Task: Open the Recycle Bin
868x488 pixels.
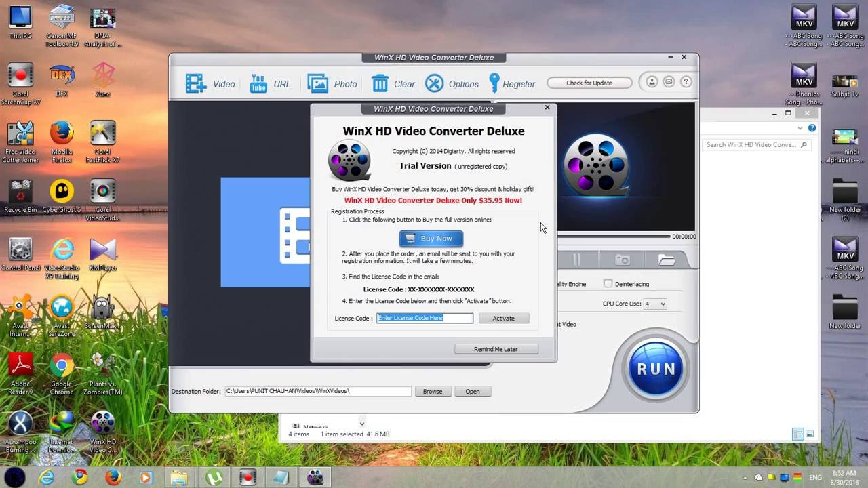Action: (20, 197)
